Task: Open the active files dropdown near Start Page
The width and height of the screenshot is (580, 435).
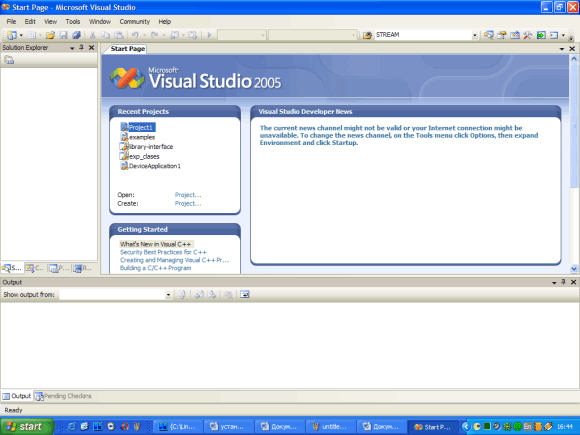Action: [x=562, y=49]
